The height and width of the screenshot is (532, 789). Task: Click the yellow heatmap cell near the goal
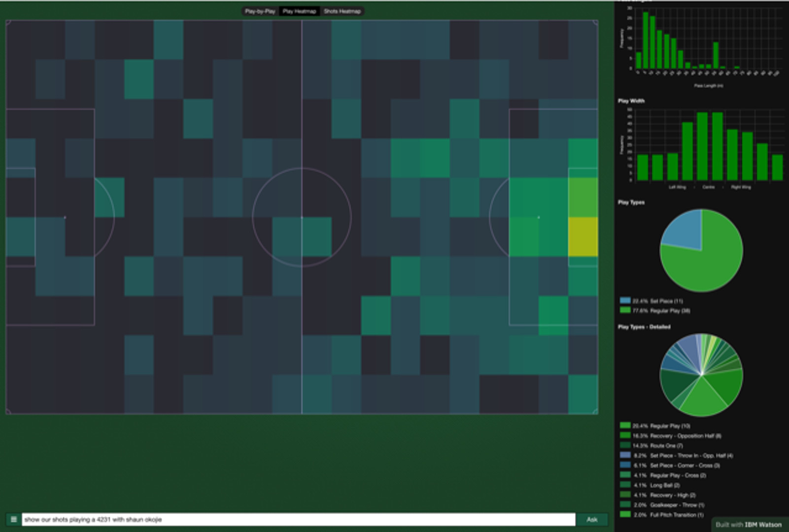point(583,237)
